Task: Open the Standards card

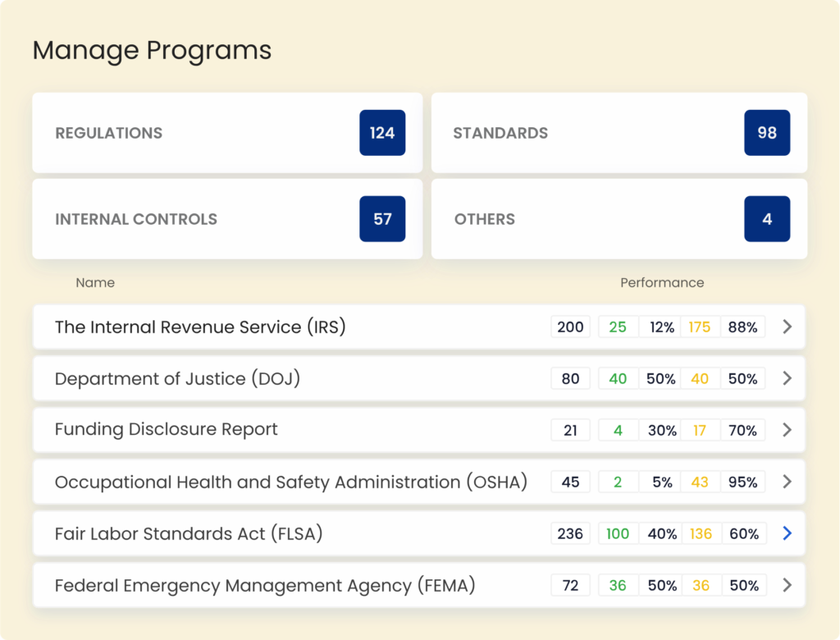Action: (x=619, y=132)
